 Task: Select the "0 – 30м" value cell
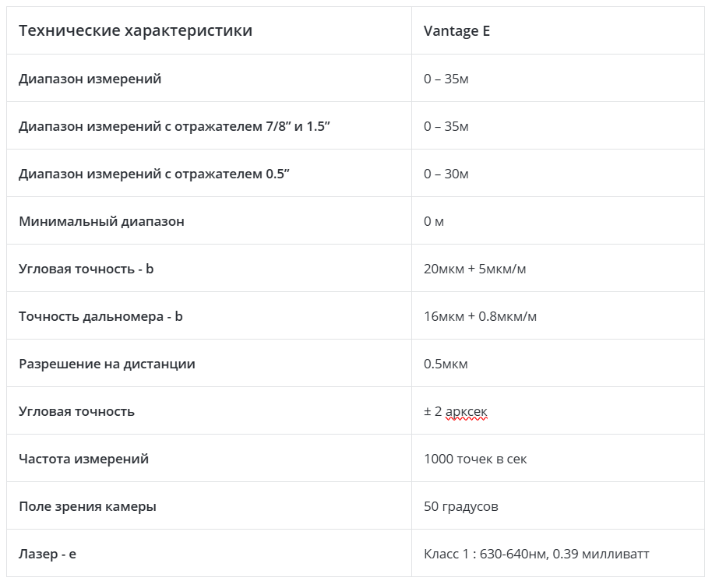click(446, 174)
